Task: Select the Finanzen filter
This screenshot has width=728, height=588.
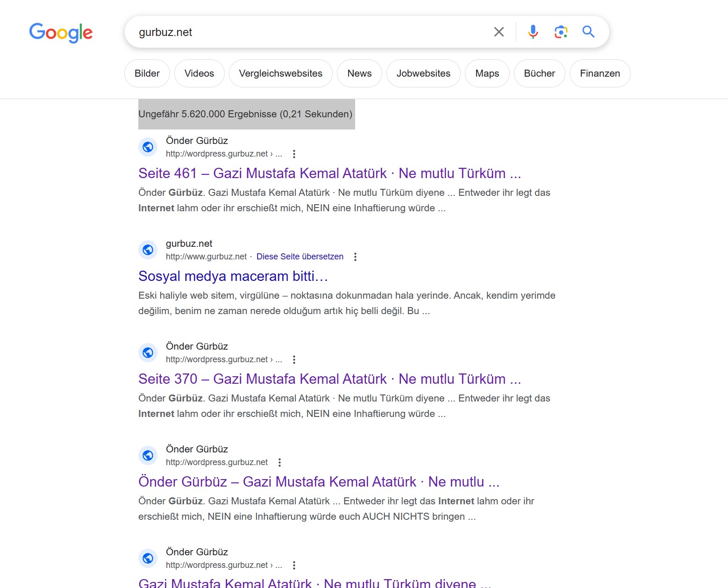Action: pyautogui.click(x=600, y=73)
